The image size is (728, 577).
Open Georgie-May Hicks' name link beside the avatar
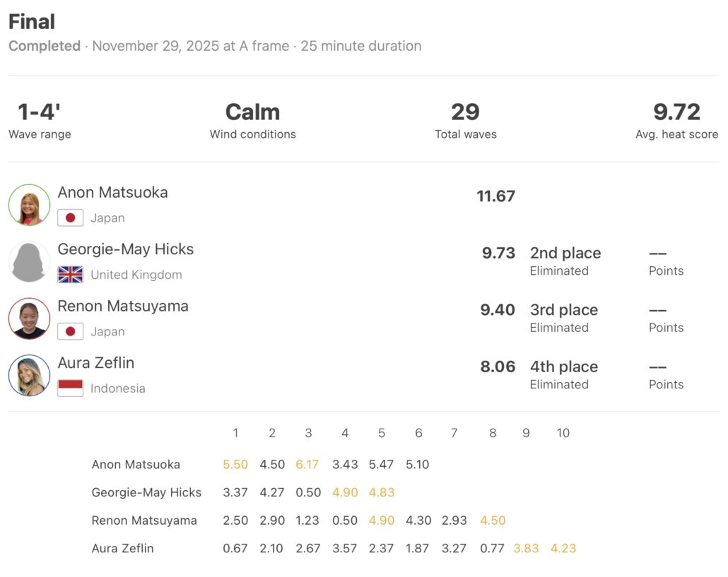pyautogui.click(x=125, y=249)
